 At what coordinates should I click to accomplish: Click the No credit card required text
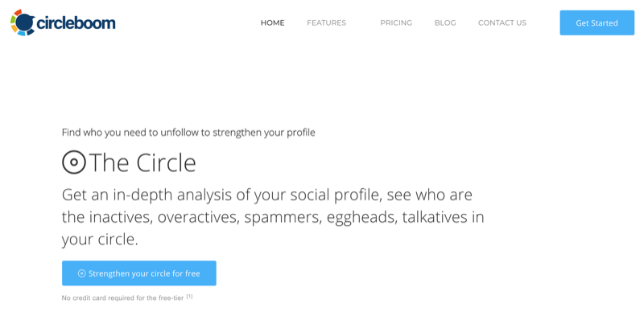[123, 298]
